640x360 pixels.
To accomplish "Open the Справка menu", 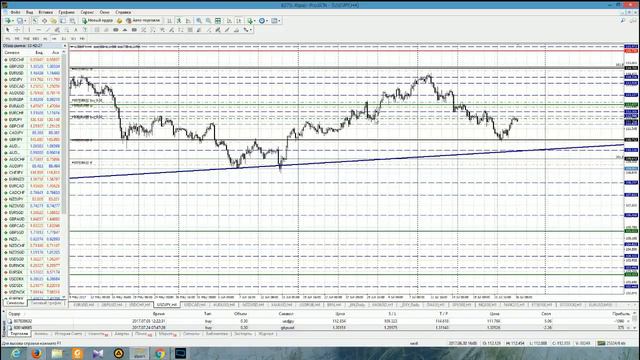I will (x=123, y=12).
